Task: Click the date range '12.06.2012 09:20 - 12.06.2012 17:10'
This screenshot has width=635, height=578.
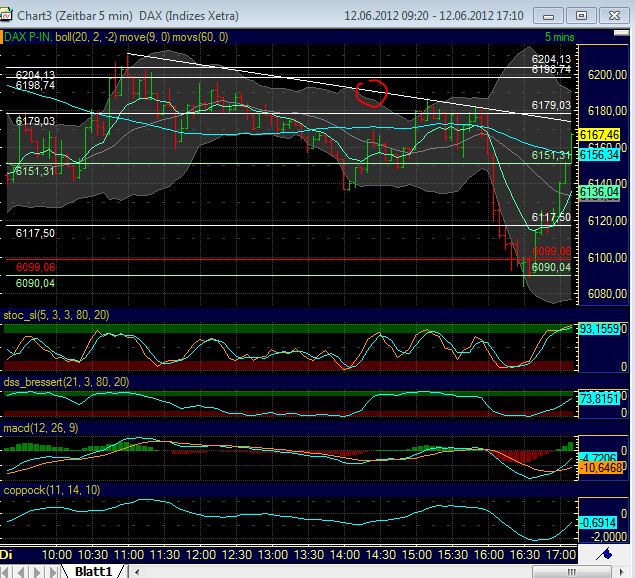Action: [x=434, y=16]
